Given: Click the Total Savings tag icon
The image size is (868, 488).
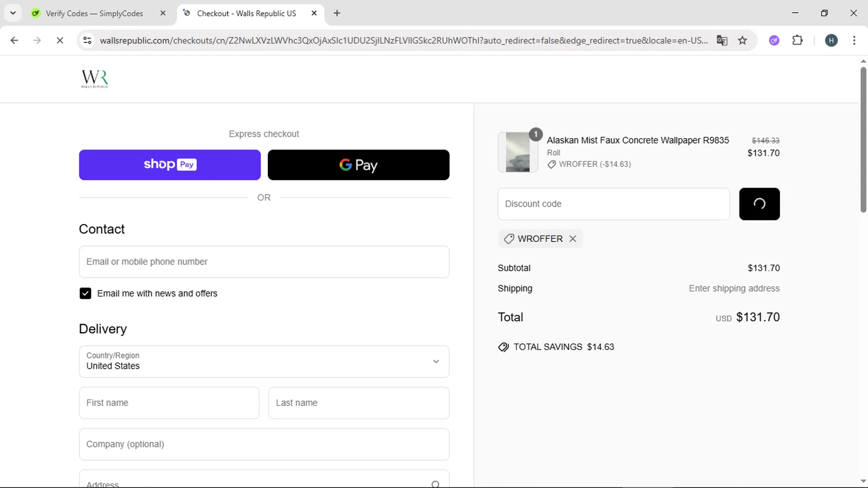Looking at the screenshot, I should [503, 347].
